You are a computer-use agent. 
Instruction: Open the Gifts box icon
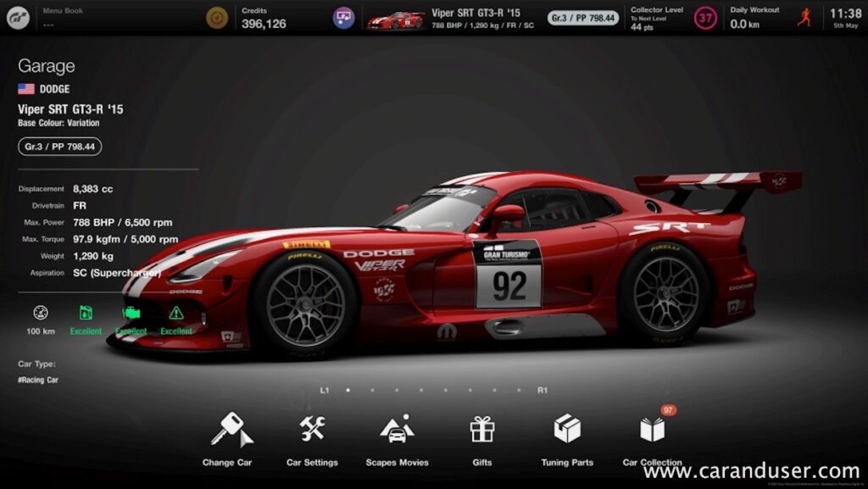click(482, 430)
